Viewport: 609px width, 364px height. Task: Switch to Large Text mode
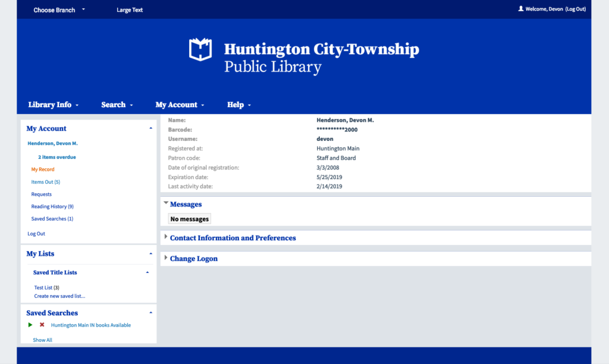pos(130,10)
